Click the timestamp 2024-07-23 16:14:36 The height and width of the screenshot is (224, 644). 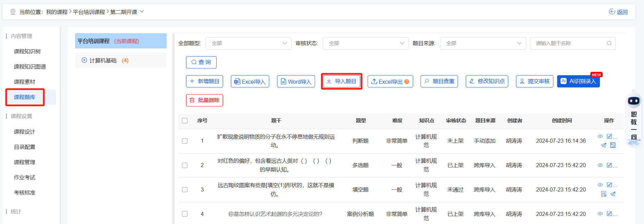tap(561, 141)
